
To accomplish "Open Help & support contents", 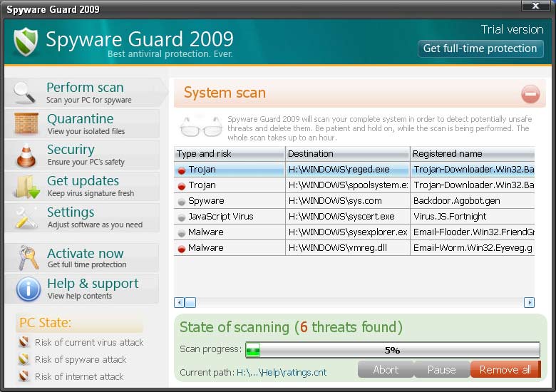I will pos(82,289).
